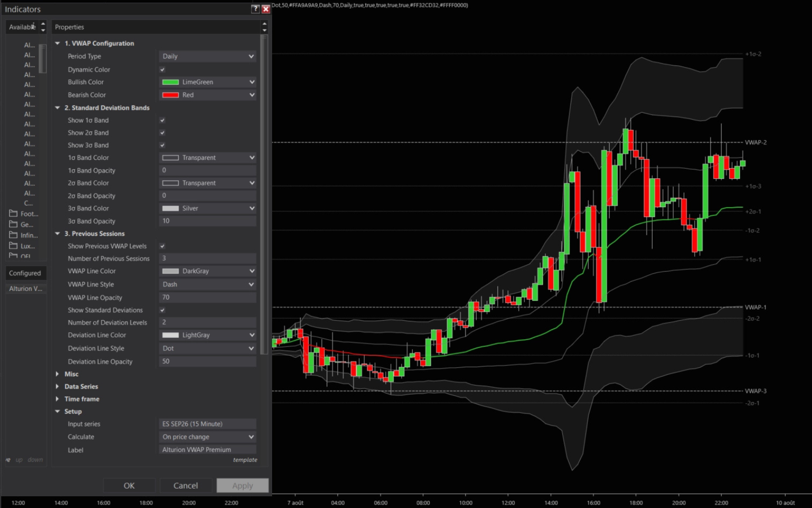Expand the Data Series section
Screen dimensions: 812x508
tap(57, 387)
